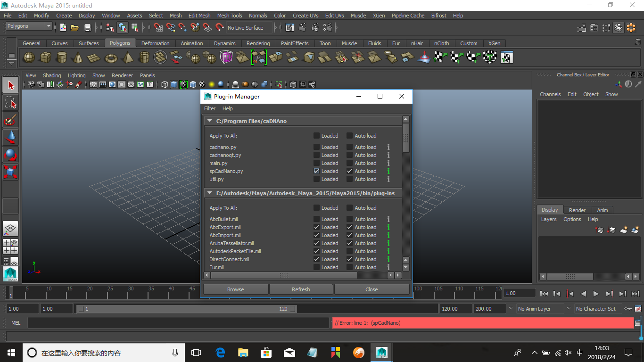
Task: Open the Script Editor icon
Action: [637, 323]
